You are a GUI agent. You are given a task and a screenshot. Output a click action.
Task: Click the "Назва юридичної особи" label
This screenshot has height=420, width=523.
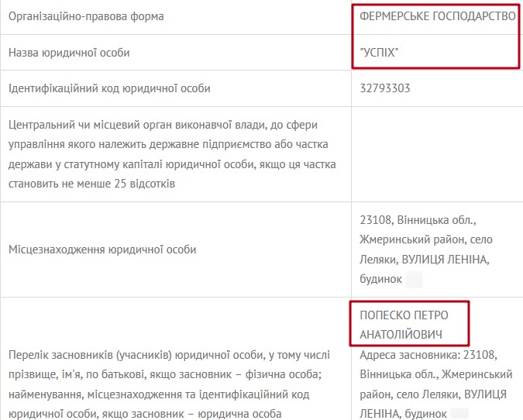pyautogui.click(x=69, y=53)
